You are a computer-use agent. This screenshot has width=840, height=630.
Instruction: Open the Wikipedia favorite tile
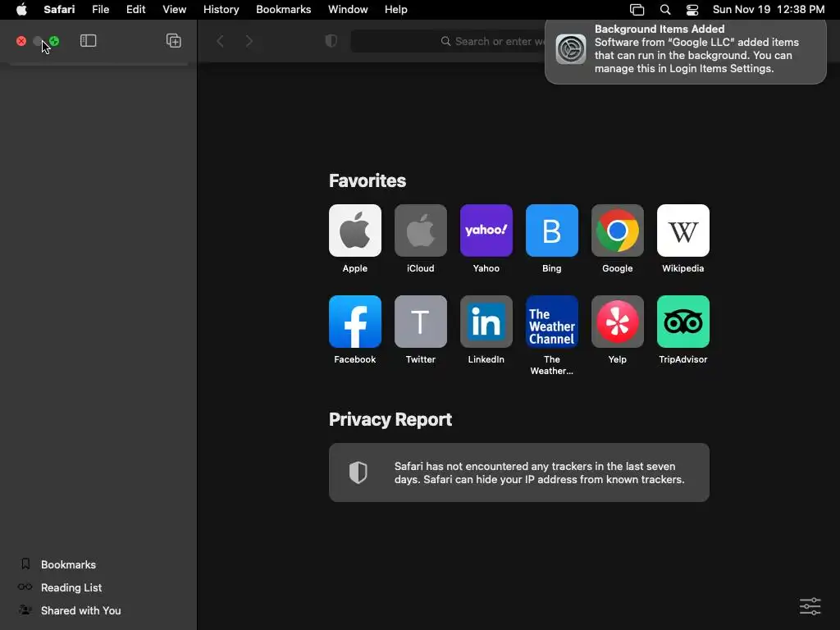[683, 231]
